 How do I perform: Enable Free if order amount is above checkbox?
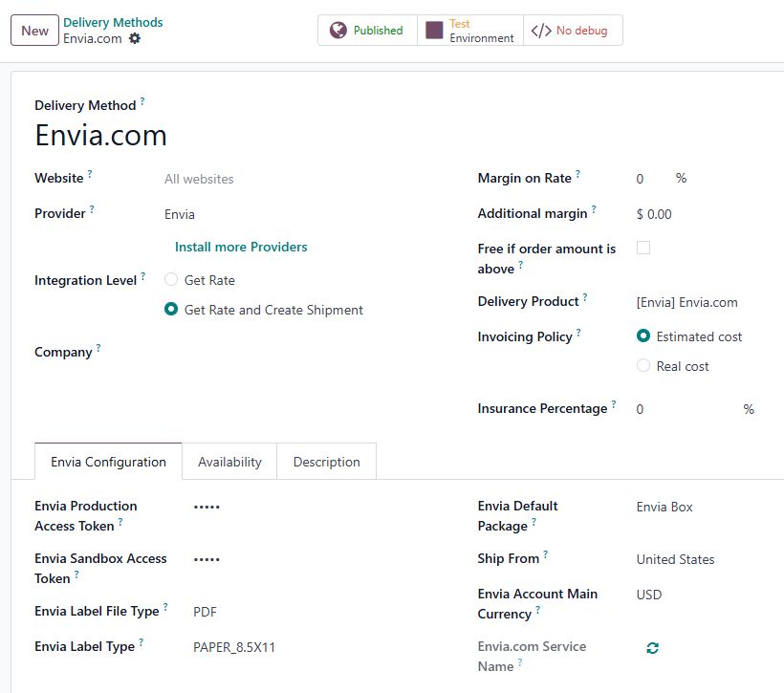coord(643,248)
